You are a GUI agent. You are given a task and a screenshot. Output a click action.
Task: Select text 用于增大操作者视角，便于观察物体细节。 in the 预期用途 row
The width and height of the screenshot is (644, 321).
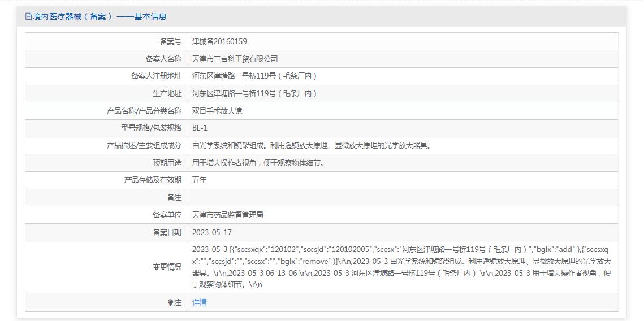[260, 163]
